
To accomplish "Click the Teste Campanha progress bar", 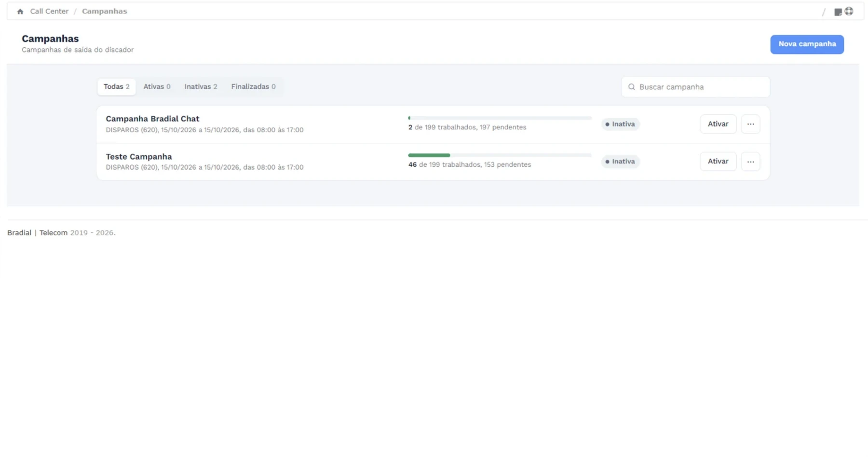I will pyautogui.click(x=500, y=155).
